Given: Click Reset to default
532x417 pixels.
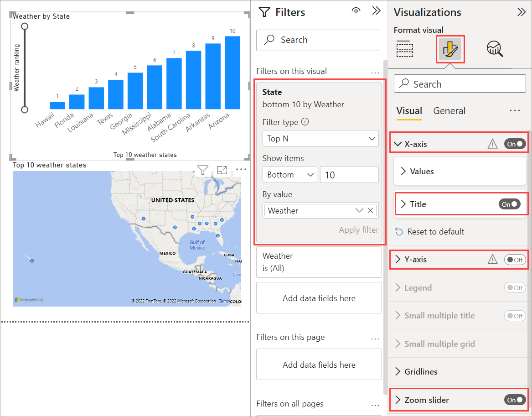Looking at the screenshot, I should tap(435, 232).
